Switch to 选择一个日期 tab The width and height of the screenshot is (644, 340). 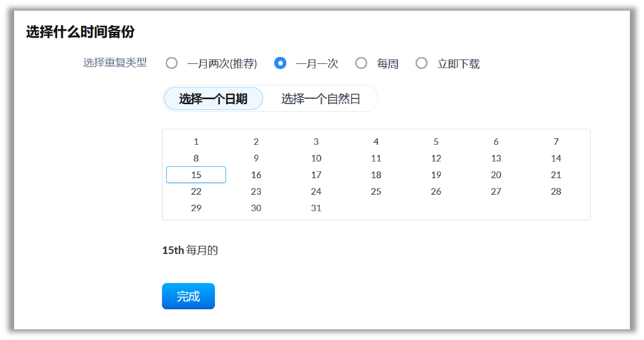click(213, 99)
